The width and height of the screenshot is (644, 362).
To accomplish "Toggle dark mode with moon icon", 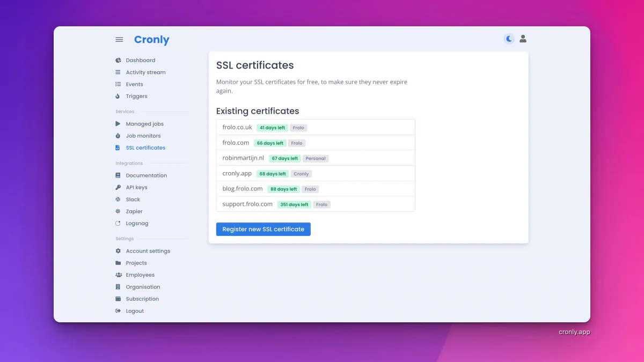I will (509, 39).
